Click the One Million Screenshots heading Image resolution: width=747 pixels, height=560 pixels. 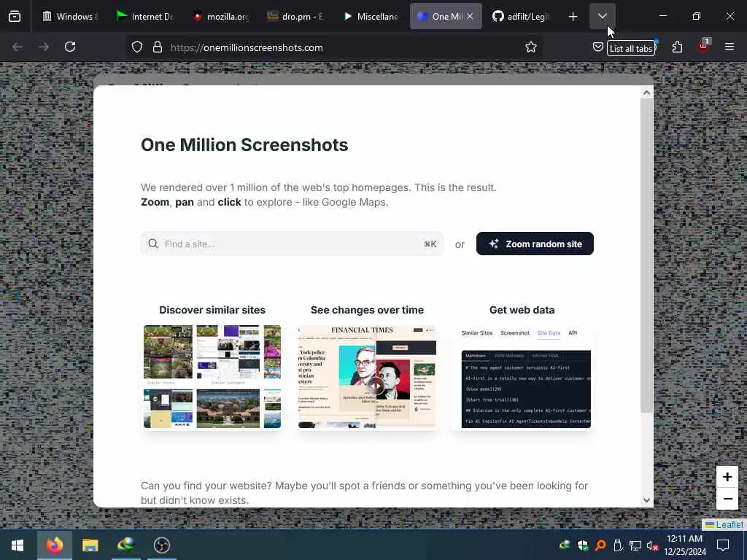coord(244,145)
